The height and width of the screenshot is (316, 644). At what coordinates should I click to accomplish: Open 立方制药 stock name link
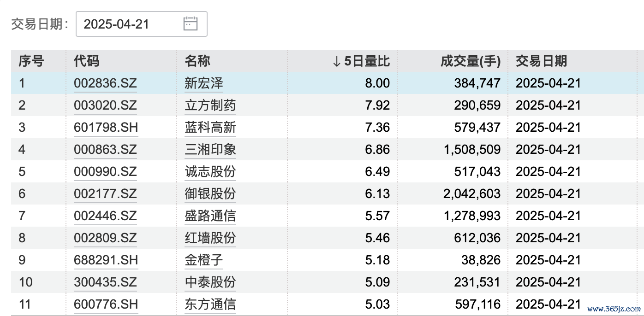tap(210, 105)
